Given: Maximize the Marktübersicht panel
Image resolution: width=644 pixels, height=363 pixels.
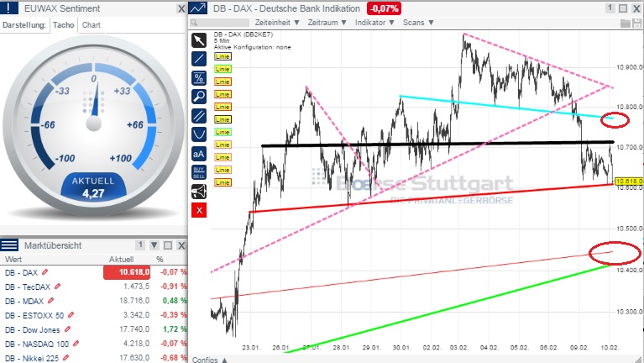Looking at the screenshot, I should click(x=168, y=245).
